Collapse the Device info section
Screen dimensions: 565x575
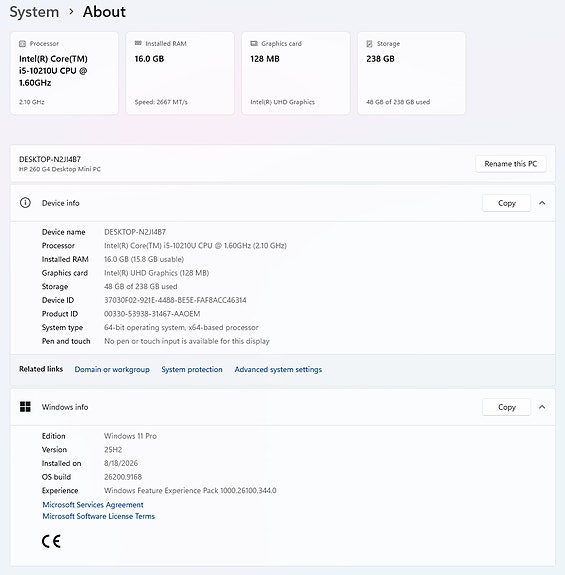pos(542,203)
